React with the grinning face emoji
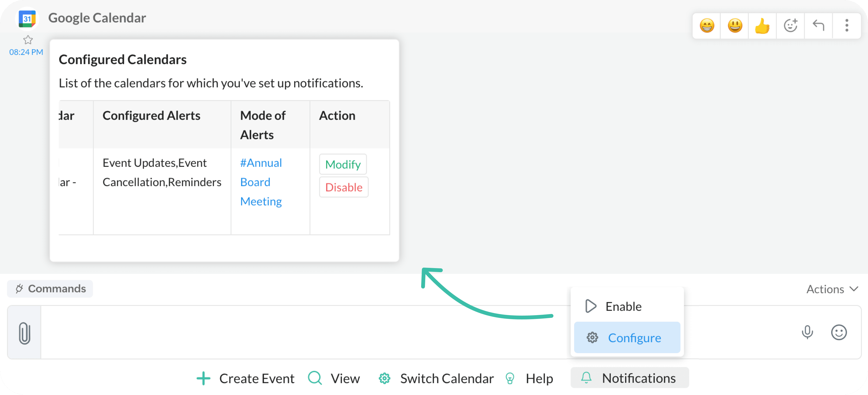This screenshot has width=868, height=395. point(707,26)
